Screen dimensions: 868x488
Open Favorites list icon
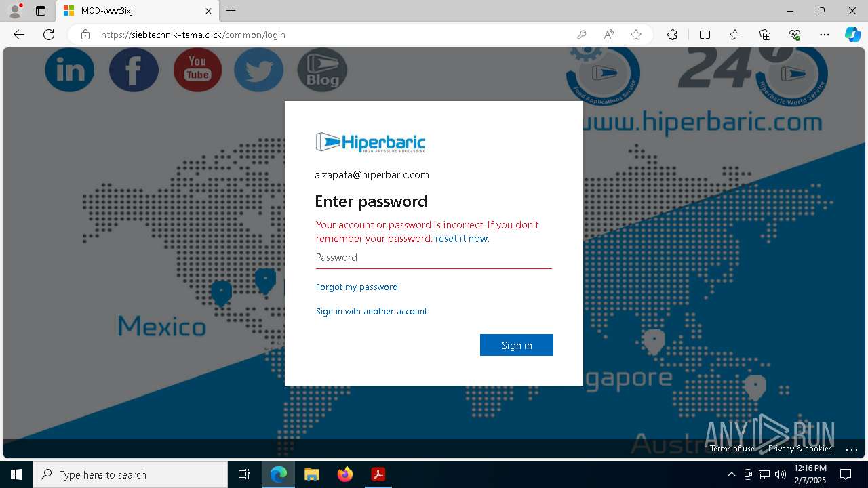(735, 35)
